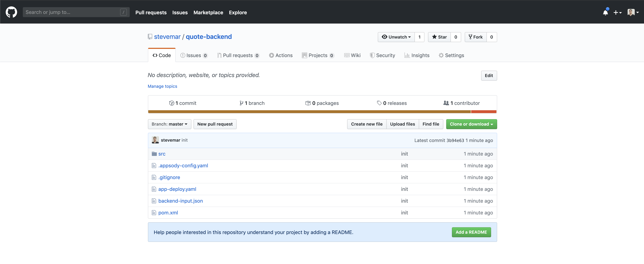View 0 releases

(x=391, y=103)
